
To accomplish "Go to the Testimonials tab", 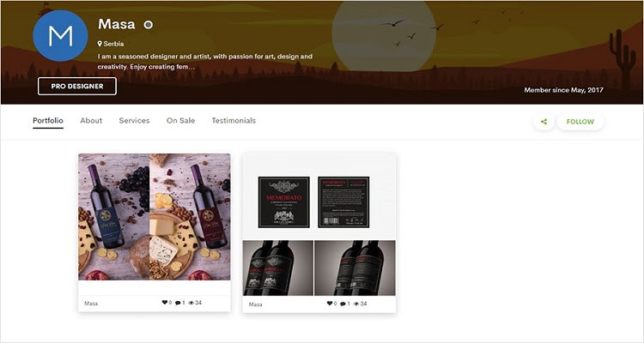I will point(234,121).
